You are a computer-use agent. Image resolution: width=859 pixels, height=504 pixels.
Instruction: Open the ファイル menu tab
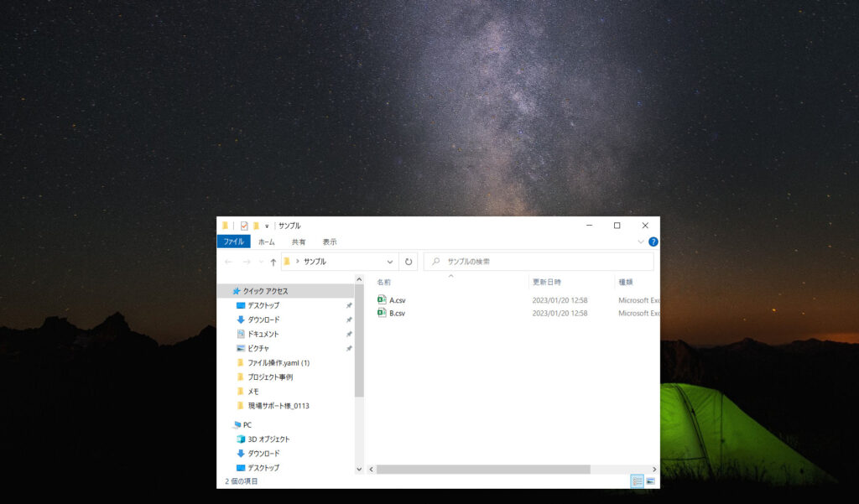233,242
